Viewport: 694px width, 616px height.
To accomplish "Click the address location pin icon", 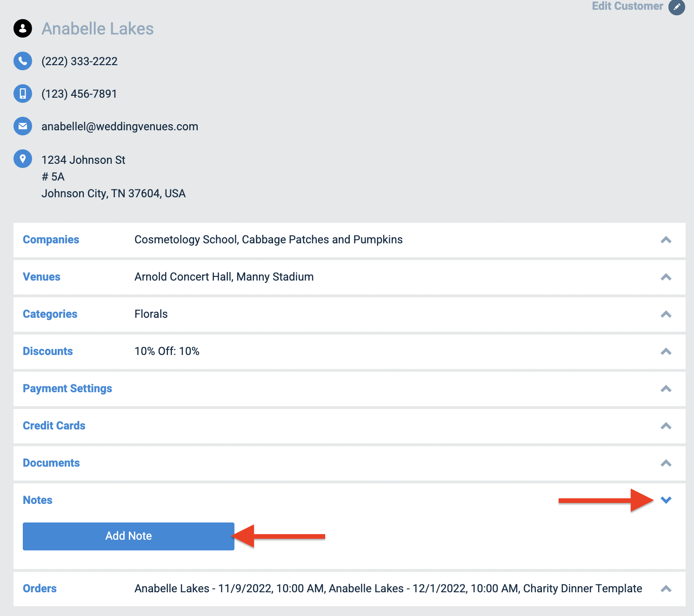I will [x=23, y=159].
